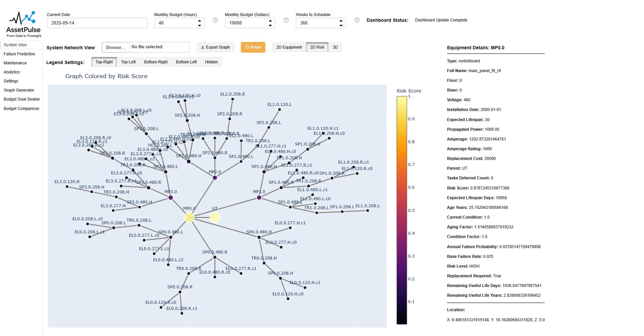
Task: Go to Budget Goal Seeker page
Action: [22, 99]
